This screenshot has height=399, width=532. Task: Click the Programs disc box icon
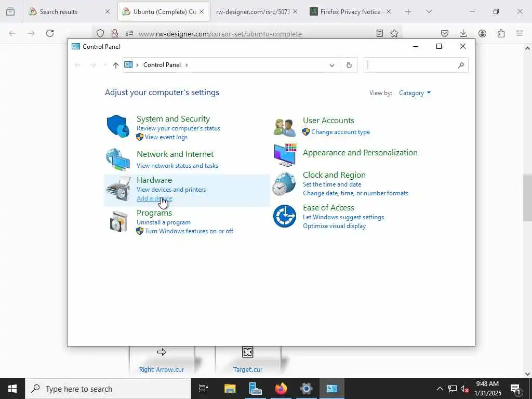coord(118,221)
